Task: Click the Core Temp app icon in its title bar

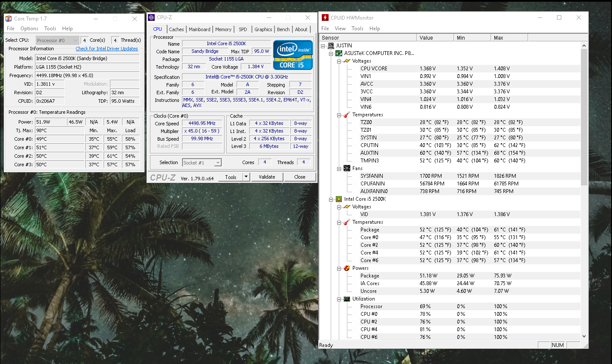Action: tap(9, 19)
